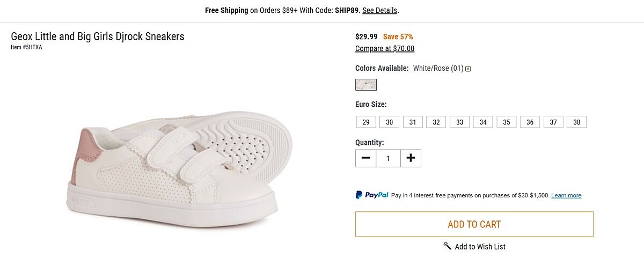Click the PayPal logo
Viewport: 644px width, 258px height.
point(372,195)
